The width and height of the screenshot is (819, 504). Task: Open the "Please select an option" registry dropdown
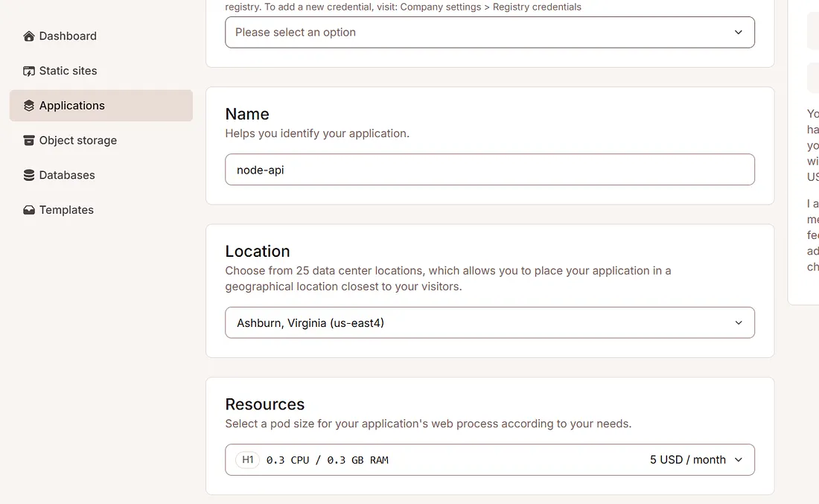click(489, 32)
